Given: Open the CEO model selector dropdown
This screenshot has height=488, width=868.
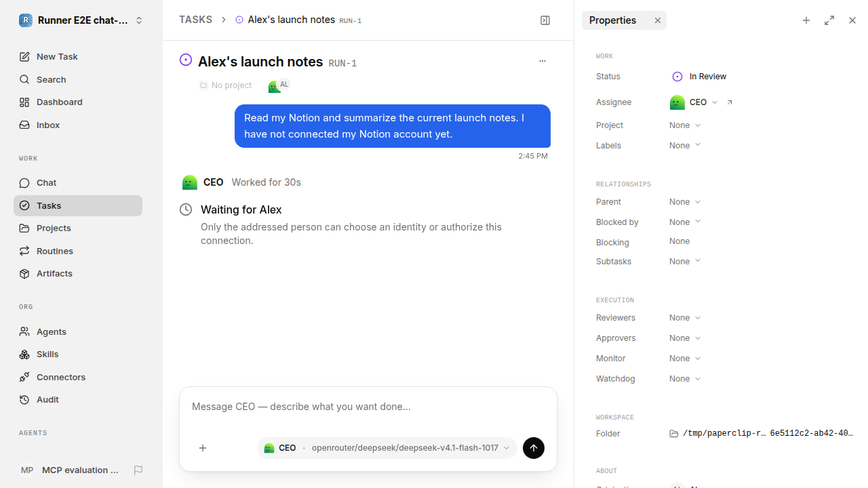Looking at the screenshot, I should pyautogui.click(x=387, y=448).
